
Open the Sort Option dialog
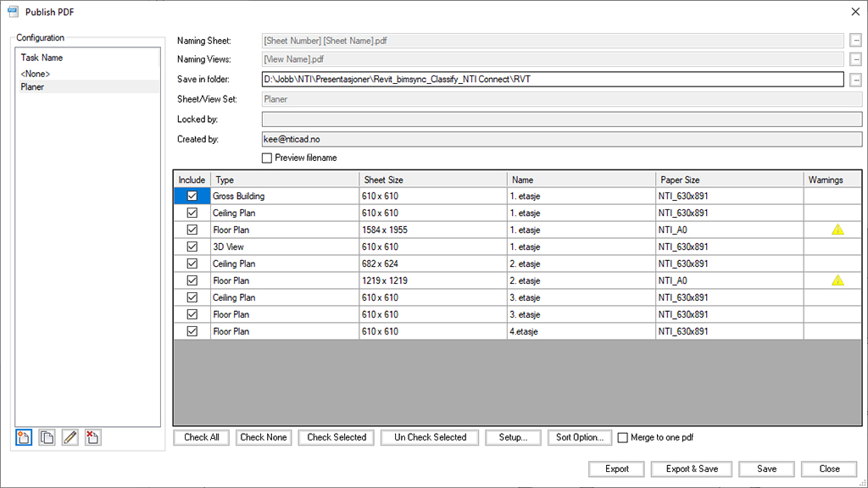coord(579,437)
